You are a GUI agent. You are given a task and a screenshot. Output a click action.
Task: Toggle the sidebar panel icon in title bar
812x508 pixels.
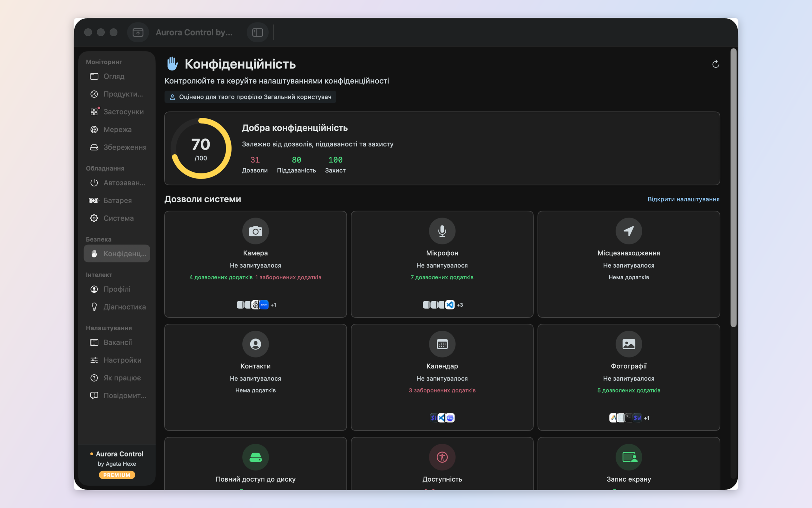[257, 32]
